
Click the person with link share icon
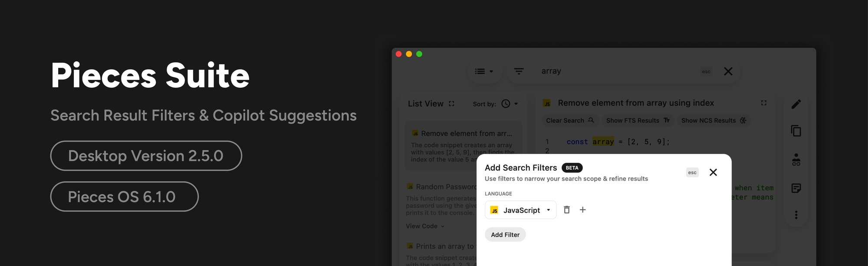point(796,160)
